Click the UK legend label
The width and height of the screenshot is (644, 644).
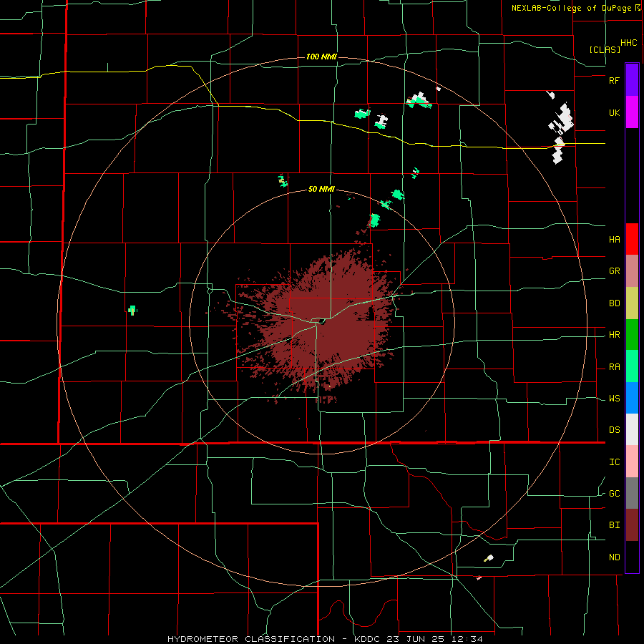614,112
